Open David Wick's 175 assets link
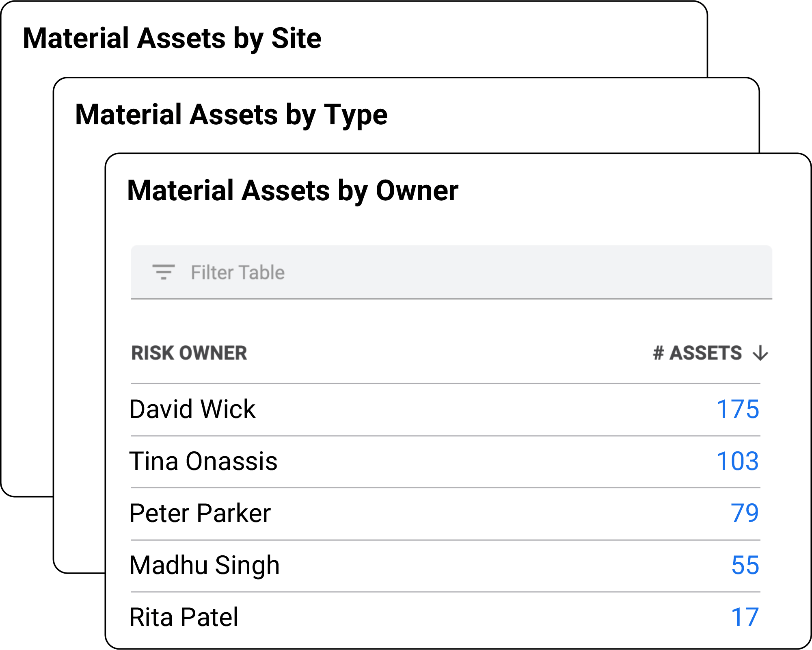The width and height of the screenshot is (812, 650). pyautogui.click(x=737, y=409)
